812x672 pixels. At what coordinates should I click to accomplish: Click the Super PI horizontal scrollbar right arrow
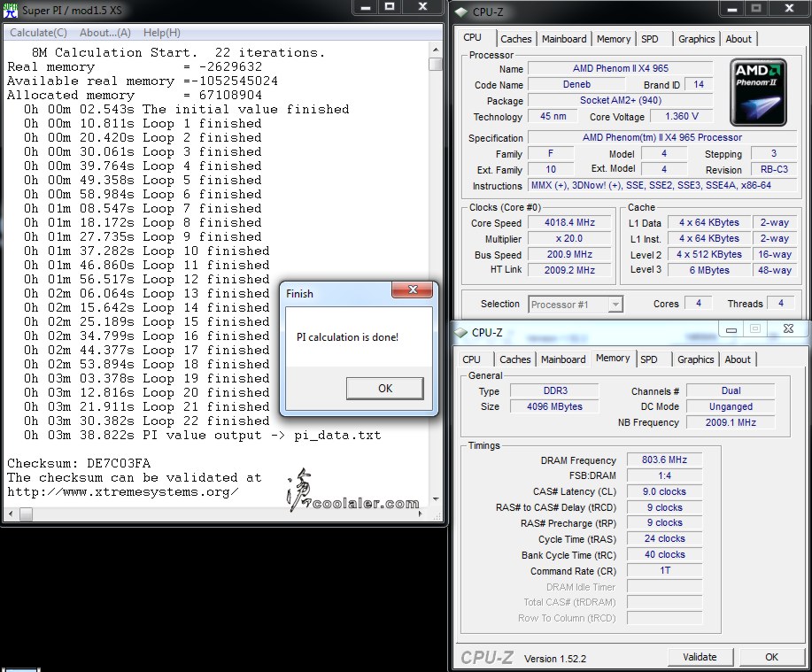[x=421, y=514]
